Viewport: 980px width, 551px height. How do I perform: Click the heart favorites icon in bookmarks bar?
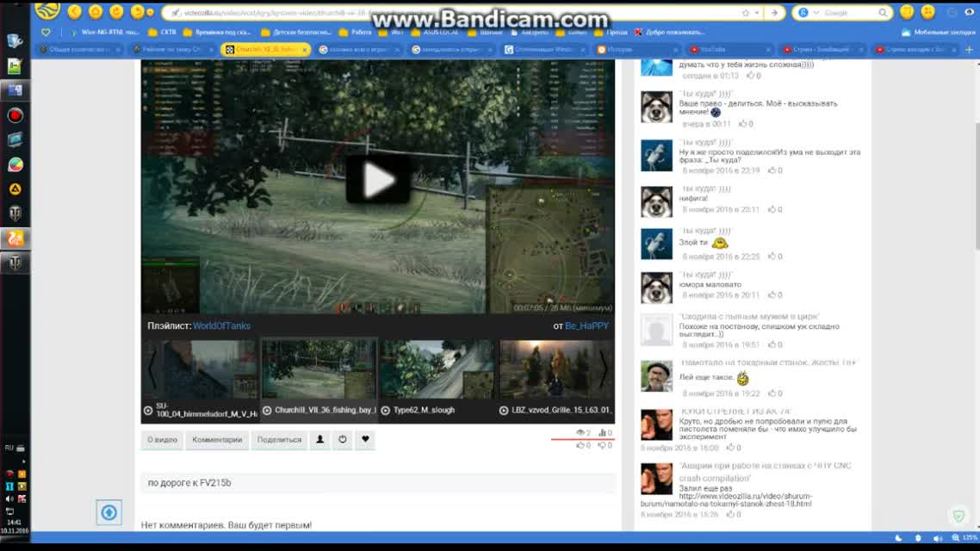46,32
